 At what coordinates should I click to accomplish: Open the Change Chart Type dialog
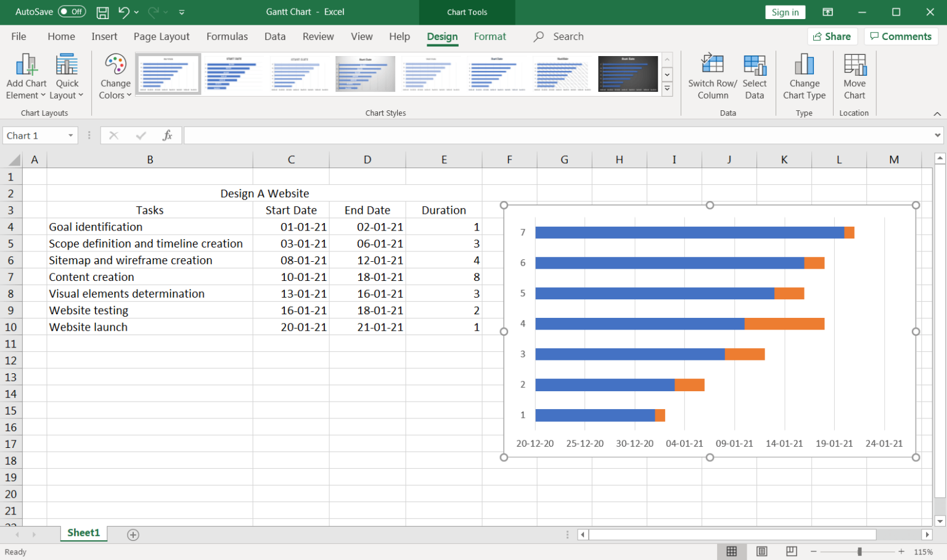click(x=804, y=75)
